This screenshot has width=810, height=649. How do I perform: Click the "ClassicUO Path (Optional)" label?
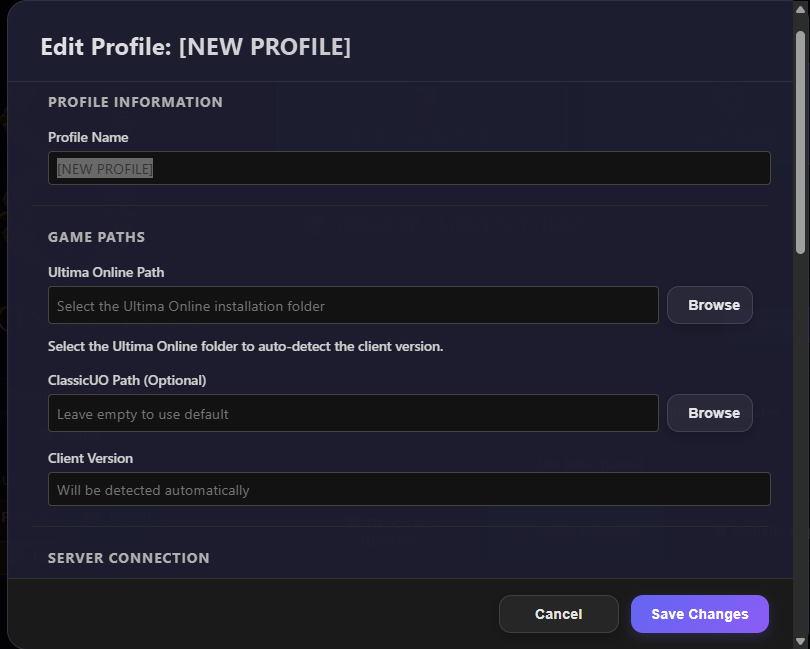click(x=127, y=380)
